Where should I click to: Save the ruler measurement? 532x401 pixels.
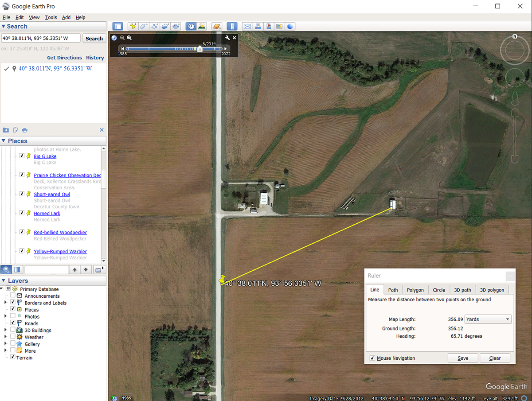(x=463, y=358)
